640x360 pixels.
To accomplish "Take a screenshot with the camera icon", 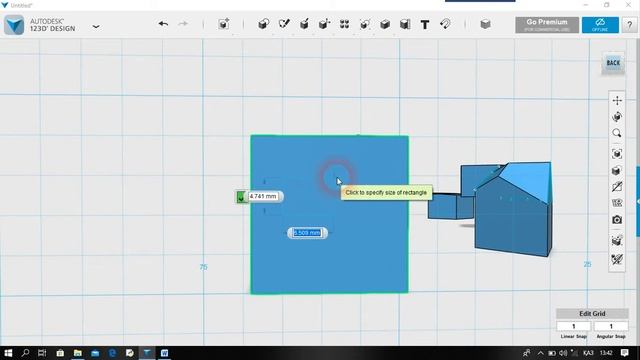I will [x=617, y=220].
